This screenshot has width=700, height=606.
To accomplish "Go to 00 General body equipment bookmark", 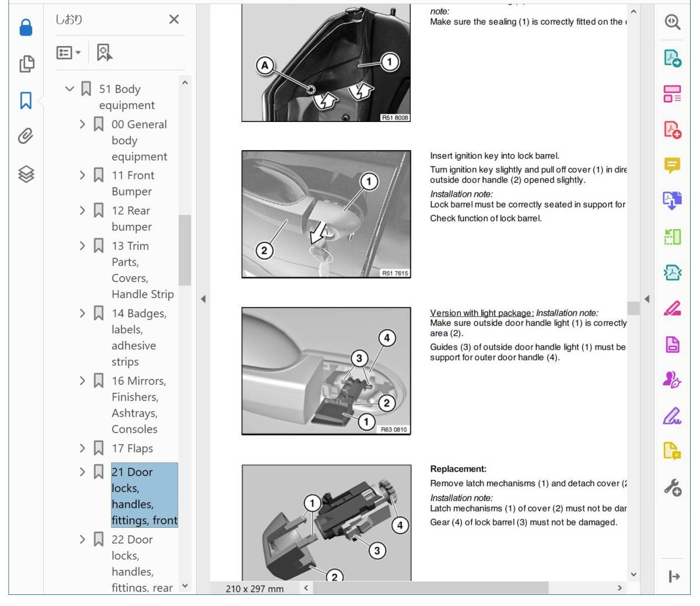I will click(139, 140).
